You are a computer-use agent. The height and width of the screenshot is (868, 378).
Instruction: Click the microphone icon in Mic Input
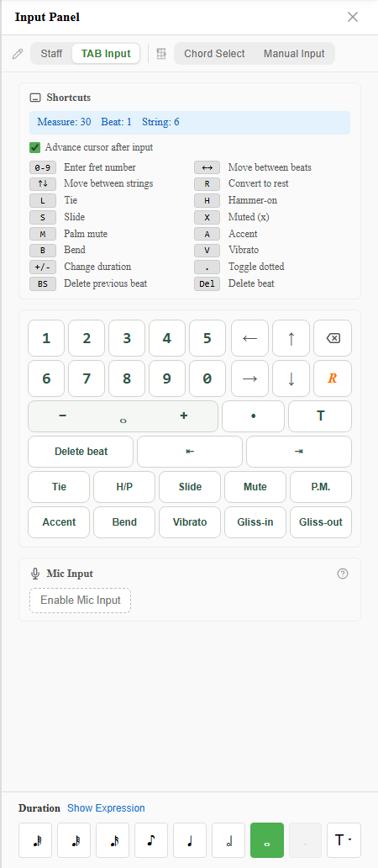point(35,574)
